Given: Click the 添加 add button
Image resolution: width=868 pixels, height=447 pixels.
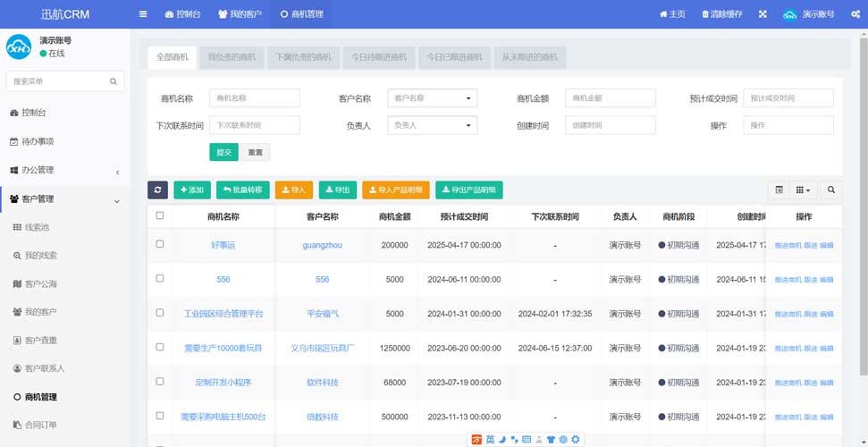Looking at the screenshot, I should point(192,190).
